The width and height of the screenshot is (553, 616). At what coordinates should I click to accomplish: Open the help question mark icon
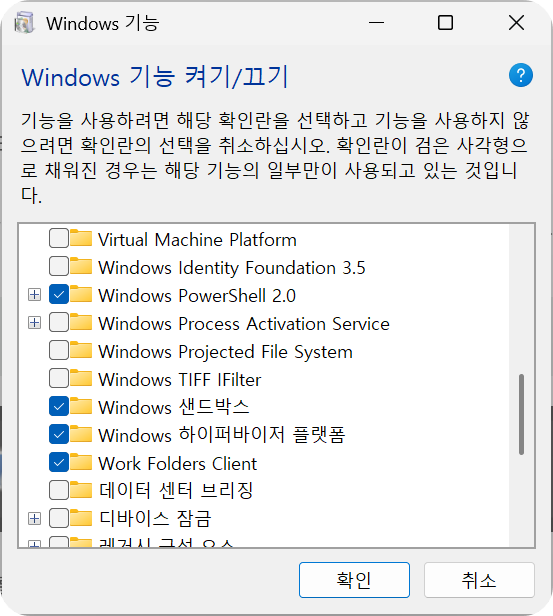pyautogui.click(x=521, y=75)
